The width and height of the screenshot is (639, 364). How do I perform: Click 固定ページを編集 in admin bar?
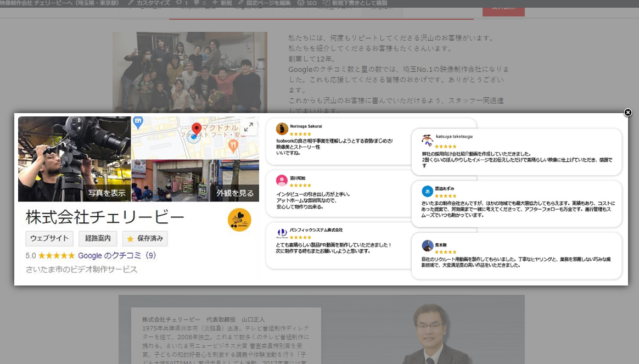(265, 3)
